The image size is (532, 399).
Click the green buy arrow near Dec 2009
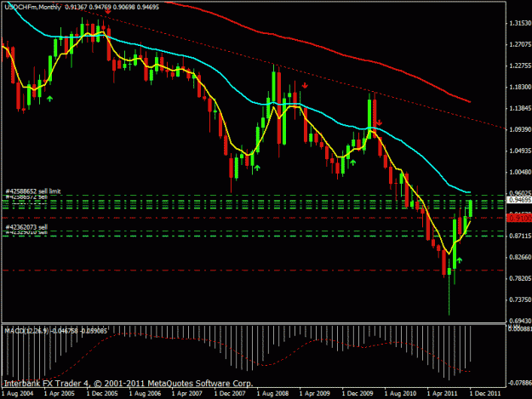point(353,162)
